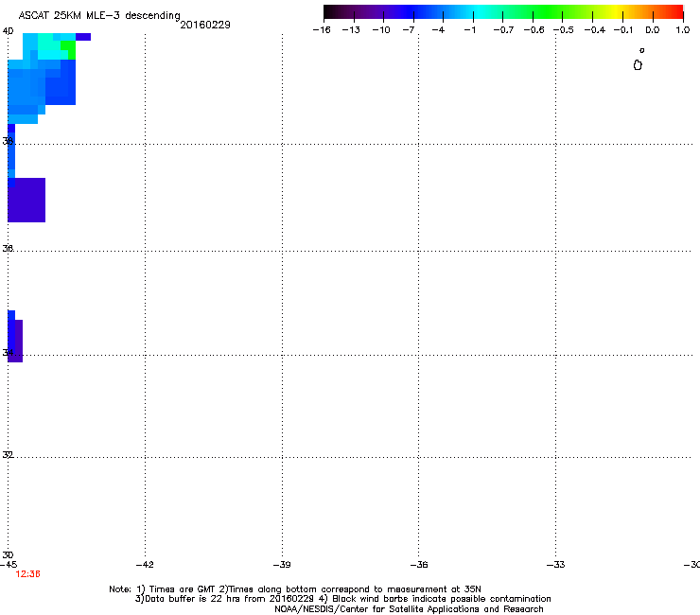Click the longitude label '-45'
The width and height of the screenshot is (700, 615).
pos(9,565)
